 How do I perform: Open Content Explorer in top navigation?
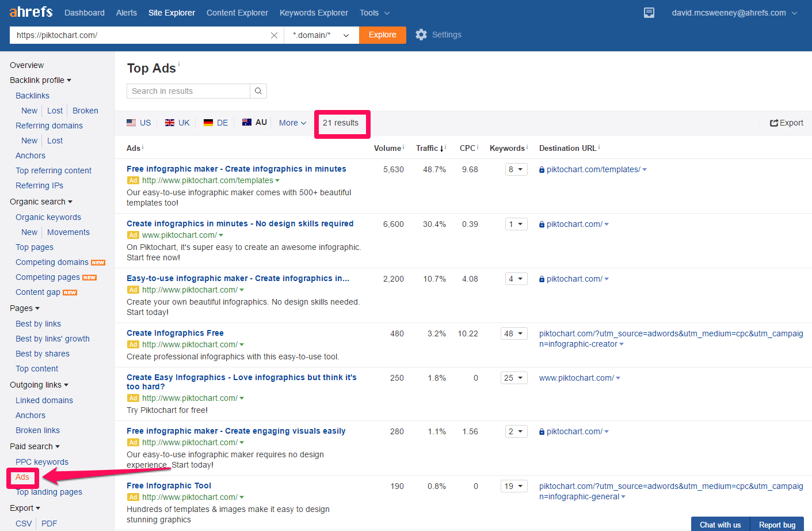[237, 13]
